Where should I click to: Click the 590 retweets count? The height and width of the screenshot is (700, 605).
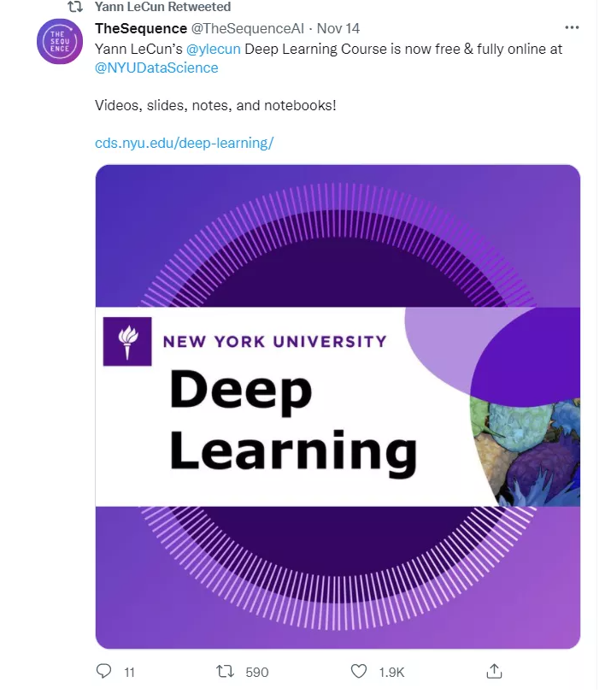pos(256,673)
